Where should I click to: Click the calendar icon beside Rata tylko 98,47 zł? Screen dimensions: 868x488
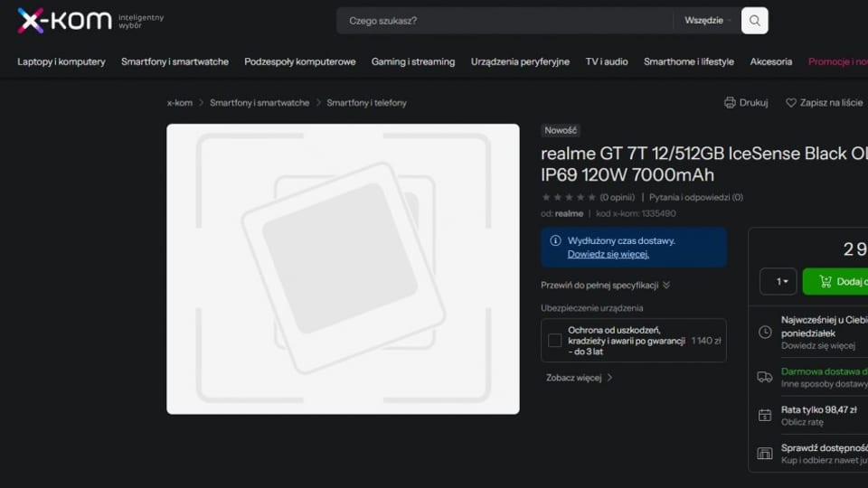(x=765, y=415)
